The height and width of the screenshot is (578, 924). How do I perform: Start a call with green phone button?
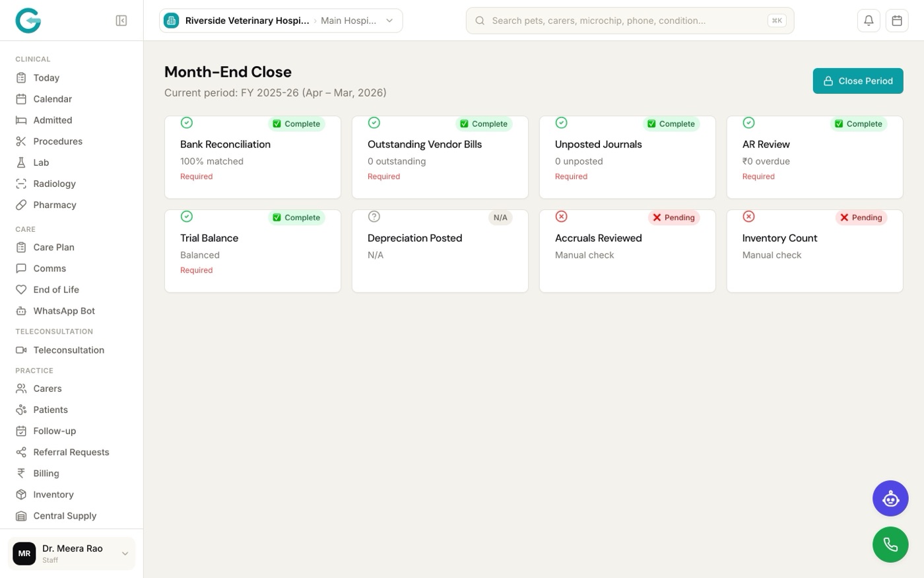pos(890,545)
